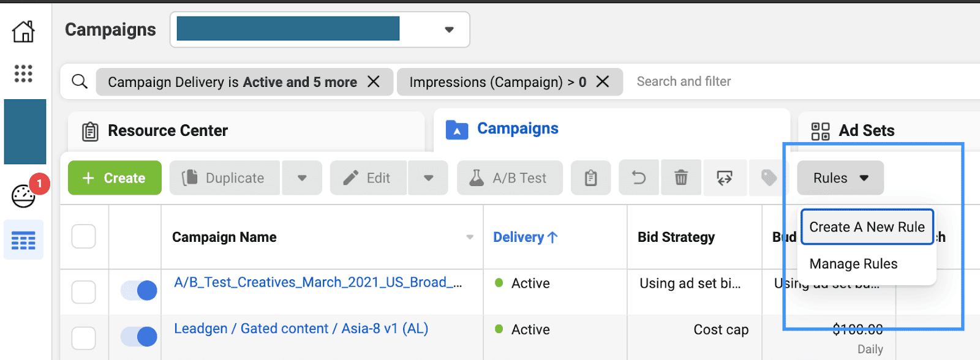Viewport: 980px width, 360px height.
Task: Click the clipboard paste icon in toolbar
Action: pyautogui.click(x=590, y=178)
